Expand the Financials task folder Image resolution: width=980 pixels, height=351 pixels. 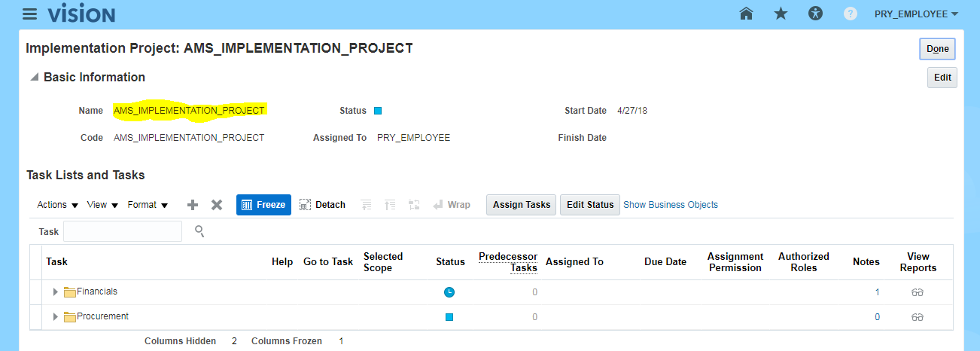(x=55, y=292)
